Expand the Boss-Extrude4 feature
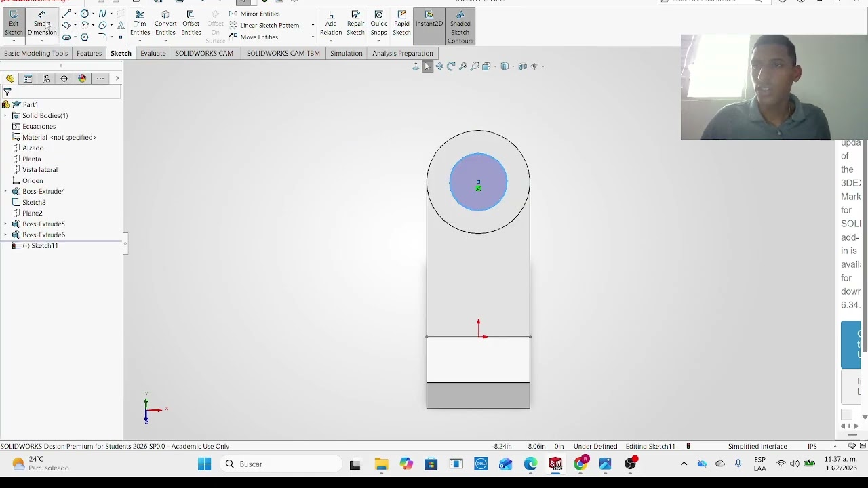 tap(5, 192)
